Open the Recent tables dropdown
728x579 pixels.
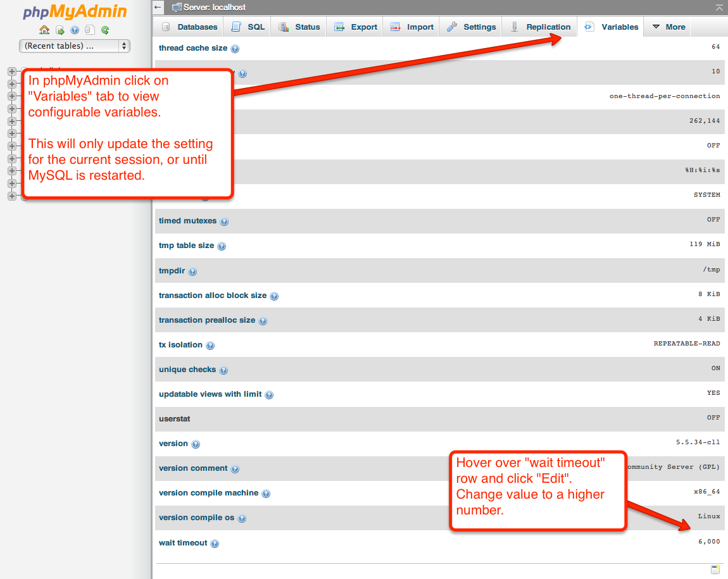pos(75,46)
